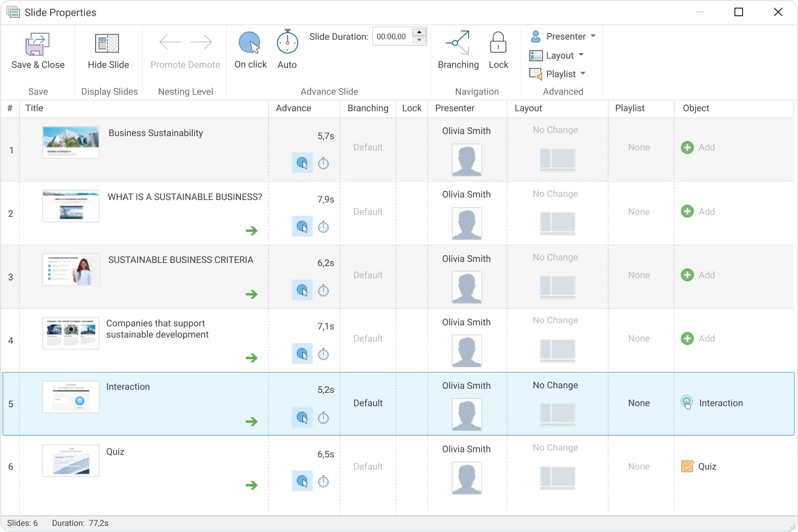Click the Advance column header
Screen dimensions: 798x532
click(x=294, y=108)
